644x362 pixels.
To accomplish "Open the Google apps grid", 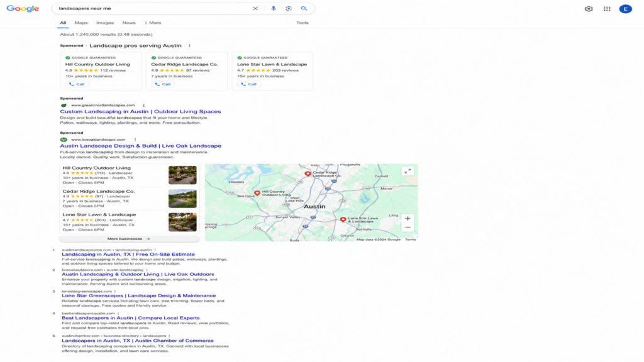I will point(607,9).
